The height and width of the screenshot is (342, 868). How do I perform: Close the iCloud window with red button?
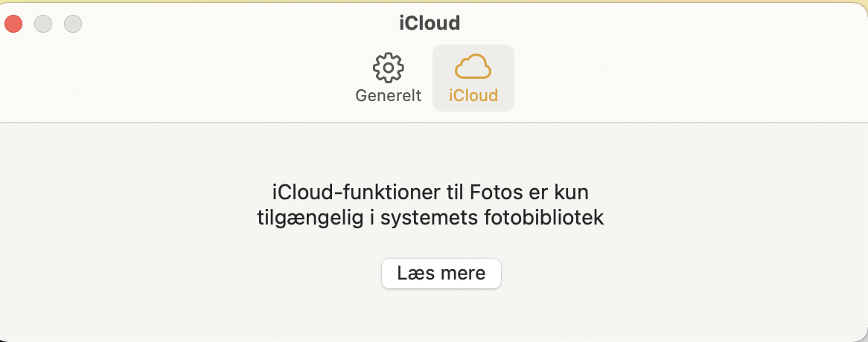[x=13, y=24]
